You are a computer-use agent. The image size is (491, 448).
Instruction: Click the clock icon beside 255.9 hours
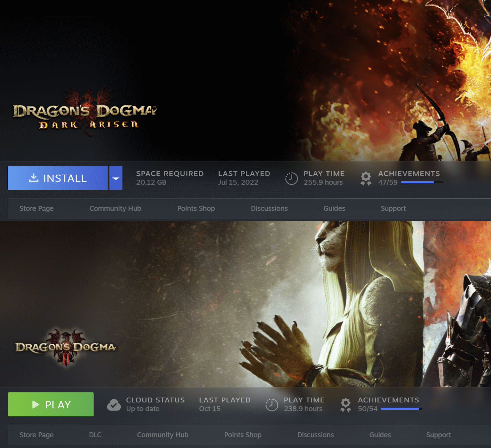[x=291, y=178]
